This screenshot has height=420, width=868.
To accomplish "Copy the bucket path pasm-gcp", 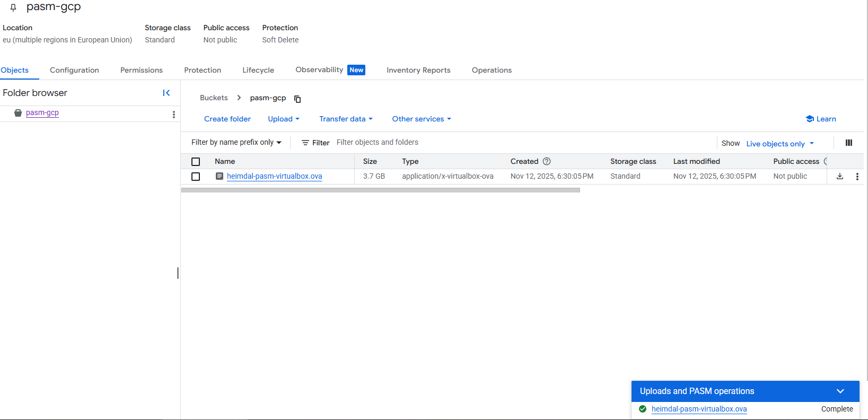I will (x=297, y=99).
